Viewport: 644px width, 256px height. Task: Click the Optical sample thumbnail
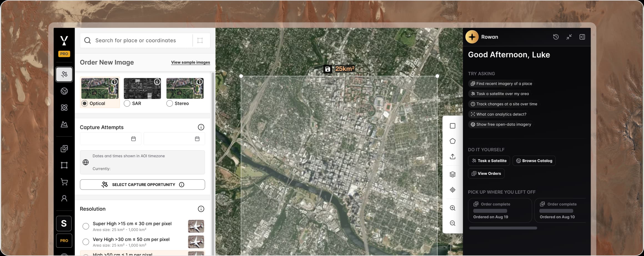[100, 88]
